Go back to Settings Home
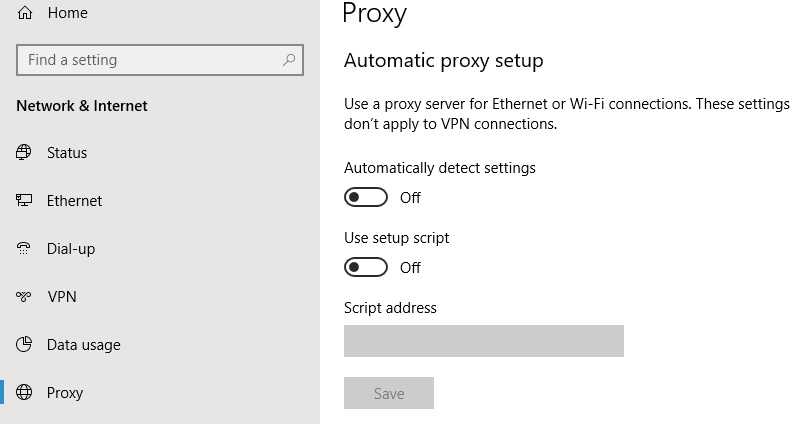The height and width of the screenshot is (424, 803). pyautogui.click(x=68, y=13)
